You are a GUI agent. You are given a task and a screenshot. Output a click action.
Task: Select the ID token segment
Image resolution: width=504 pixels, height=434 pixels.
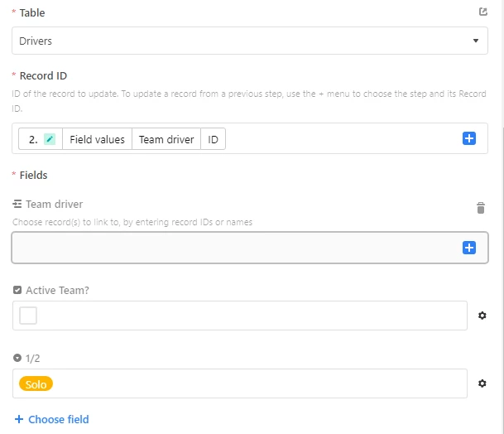[x=213, y=139]
